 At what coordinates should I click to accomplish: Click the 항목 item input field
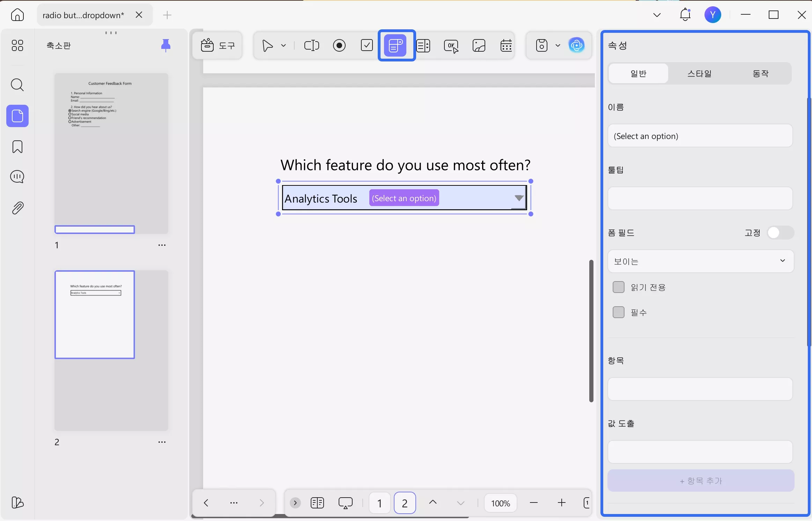tap(700, 389)
